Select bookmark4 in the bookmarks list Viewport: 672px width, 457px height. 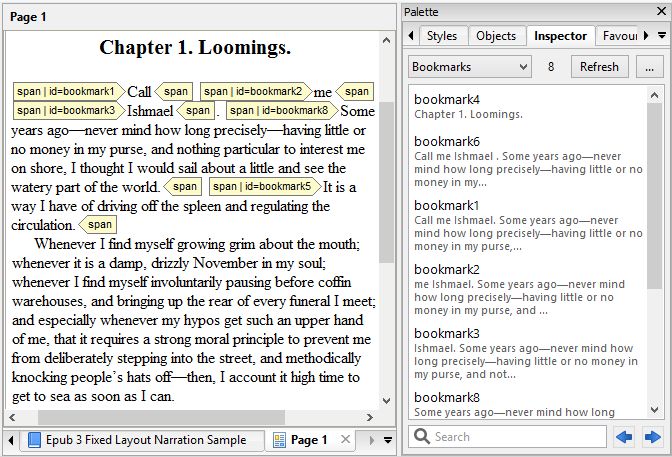point(528,107)
